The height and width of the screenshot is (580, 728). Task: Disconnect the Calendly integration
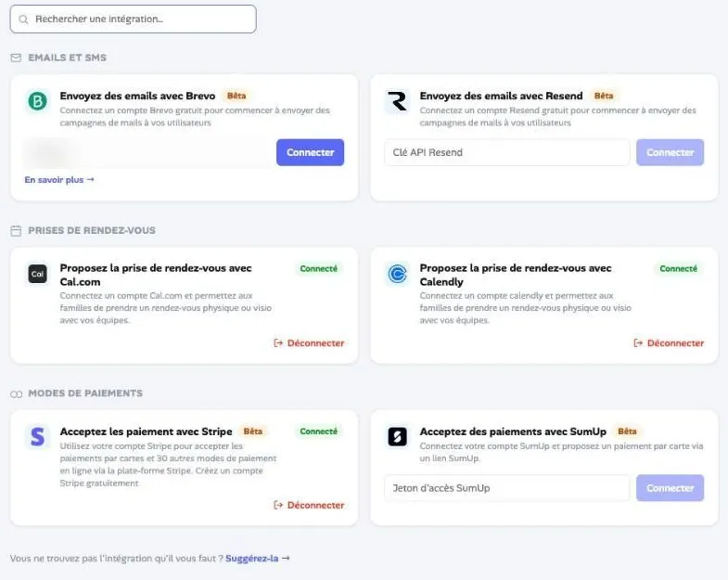[x=669, y=343]
